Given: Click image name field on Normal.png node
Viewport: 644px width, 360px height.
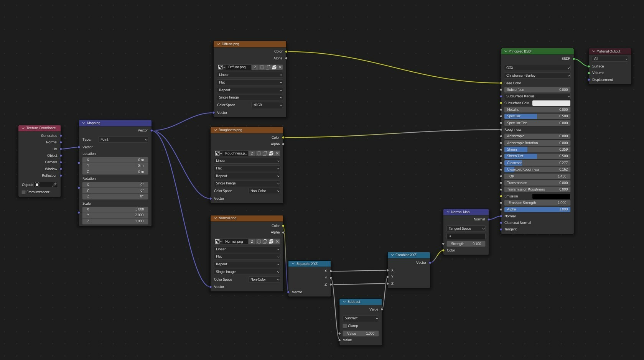Looking at the screenshot, I should coord(236,242).
